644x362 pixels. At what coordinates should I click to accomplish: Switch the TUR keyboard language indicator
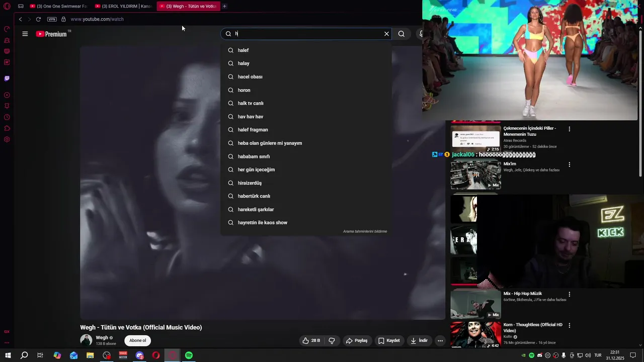(x=598, y=355)
